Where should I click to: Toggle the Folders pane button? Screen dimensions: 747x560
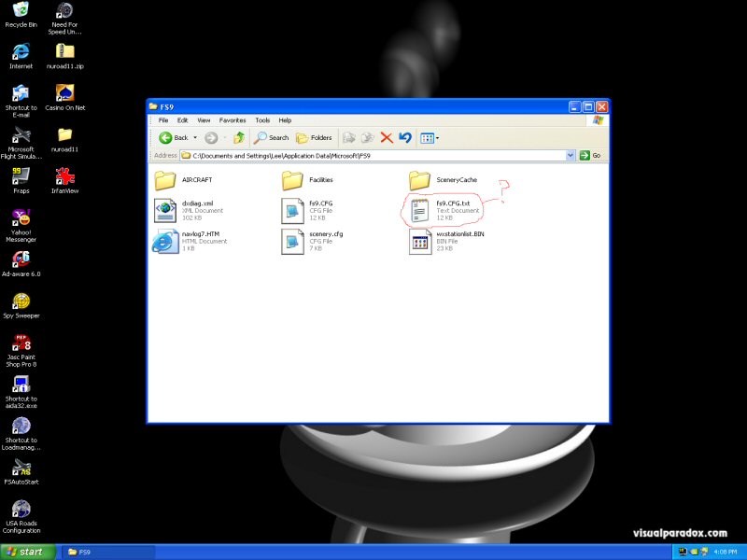click(x=314, y=137)
